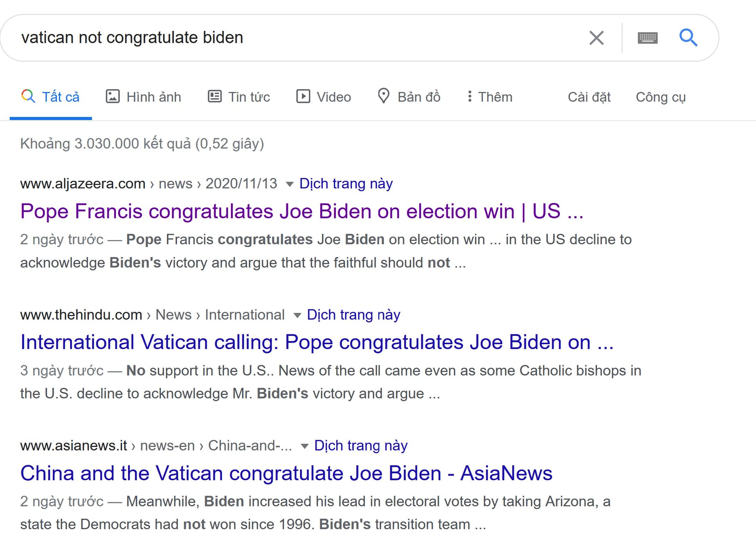
Task: Expand the aljazeera.com result dropdown arrow
Action: [290, 184]
